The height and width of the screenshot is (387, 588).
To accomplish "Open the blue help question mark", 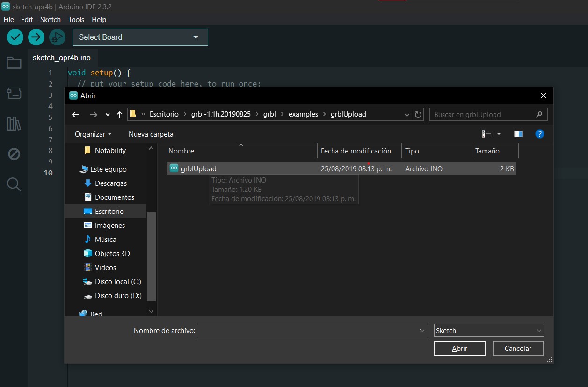I will tap(539, 134).
